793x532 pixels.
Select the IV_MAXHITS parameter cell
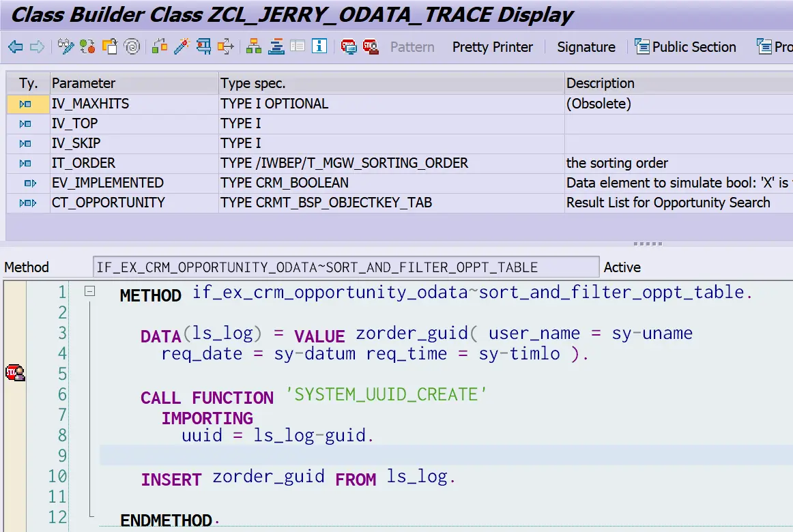pyautogui.click(x=134, y=104)
